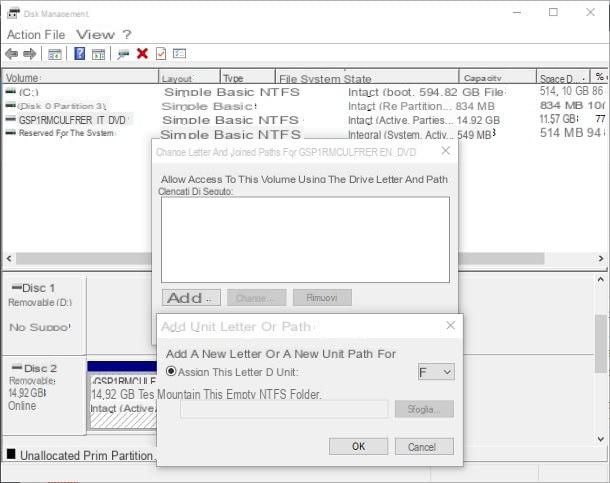Click the 549 MB capacity cell

[x=475, y=135]
